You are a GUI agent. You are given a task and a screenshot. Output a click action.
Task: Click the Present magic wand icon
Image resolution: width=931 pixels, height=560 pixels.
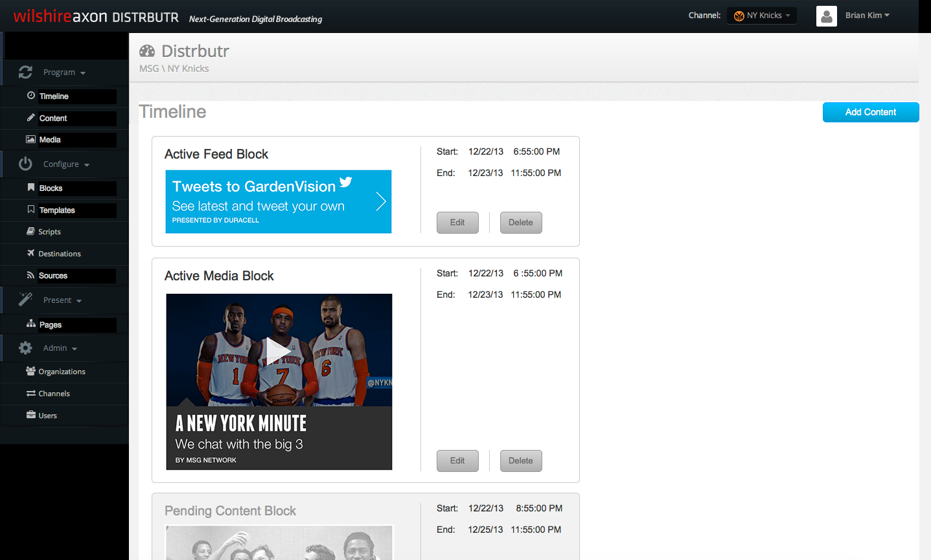25,299
